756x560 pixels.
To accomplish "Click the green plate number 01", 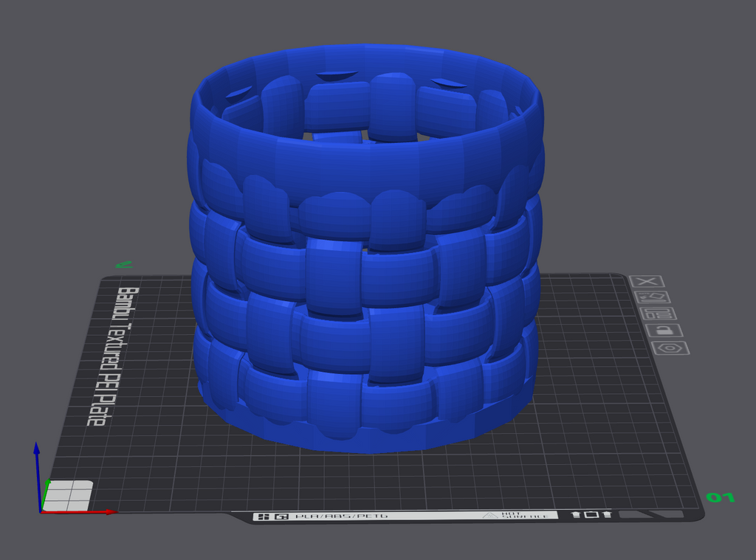I will [721, 497].
